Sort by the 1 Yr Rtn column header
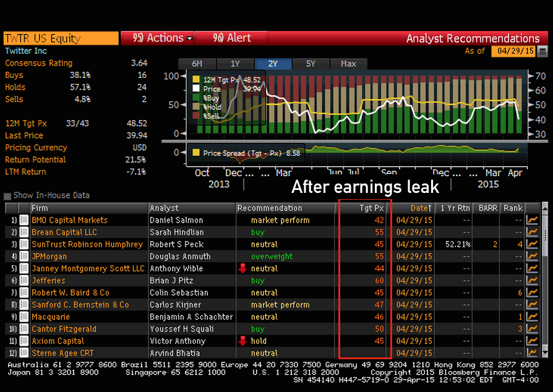The height and width of the screenshot is (392, 553). click(x=454, y=208)
